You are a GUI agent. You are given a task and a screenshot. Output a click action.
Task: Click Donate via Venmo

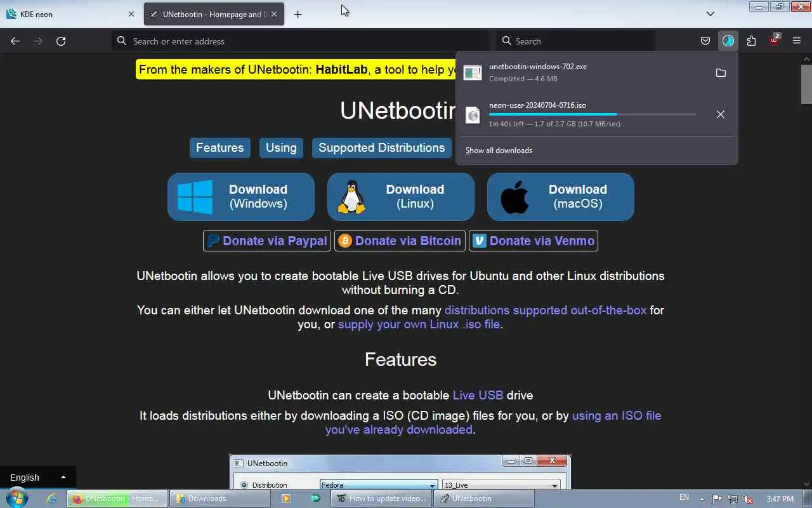(534, 241)
